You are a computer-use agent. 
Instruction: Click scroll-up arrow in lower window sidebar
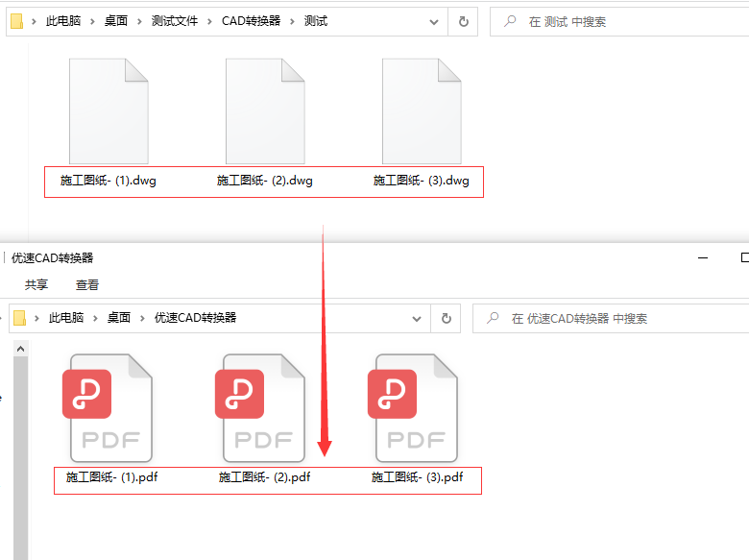[20, 349]
